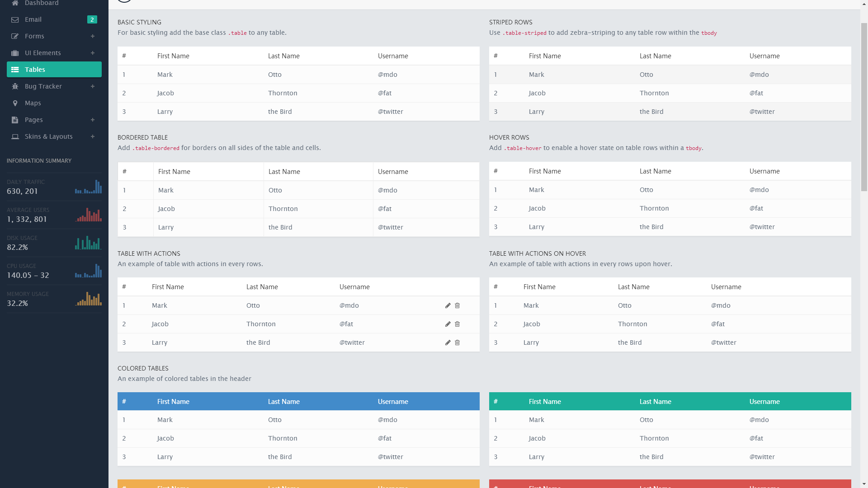Expand the Skins & Layouts plus sign

coord(93,137)
